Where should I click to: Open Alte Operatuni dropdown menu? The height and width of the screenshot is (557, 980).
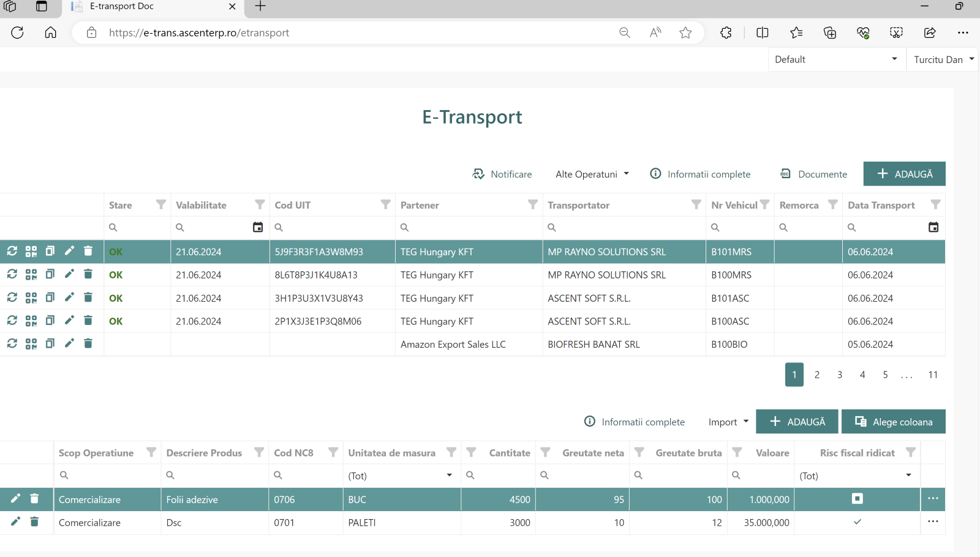[592, 174]
